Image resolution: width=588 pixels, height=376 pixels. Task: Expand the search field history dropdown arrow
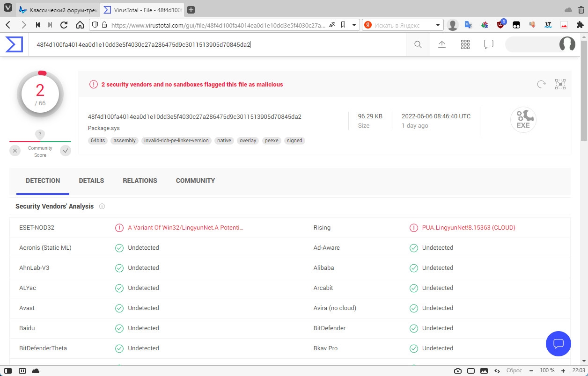438,25
